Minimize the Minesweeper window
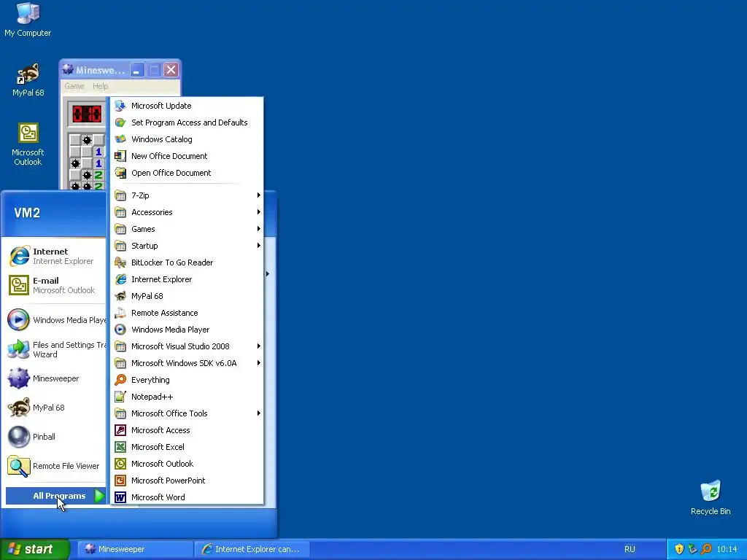 click(x=137, y=70)
